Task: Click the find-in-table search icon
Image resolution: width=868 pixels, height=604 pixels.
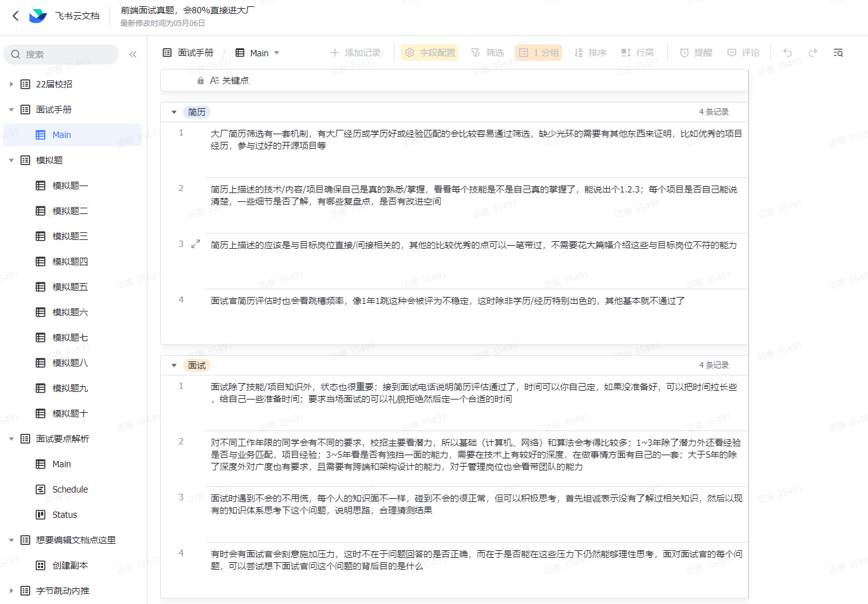Action: coord(838,53)
